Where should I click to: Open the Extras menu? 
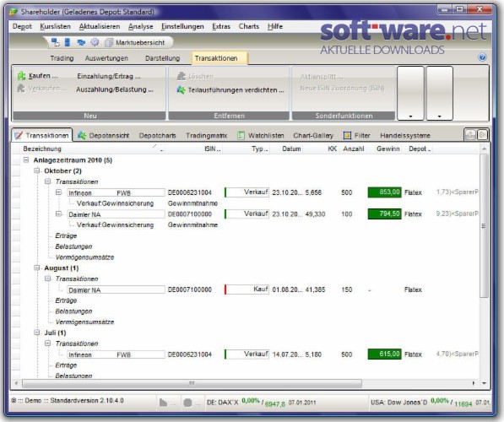click(221, 26)
